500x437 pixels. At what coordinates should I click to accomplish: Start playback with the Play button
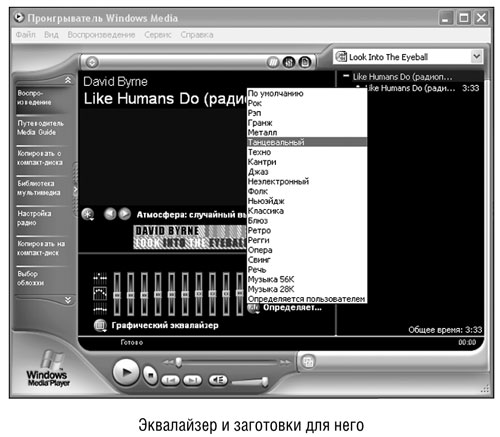coord(126,372)
